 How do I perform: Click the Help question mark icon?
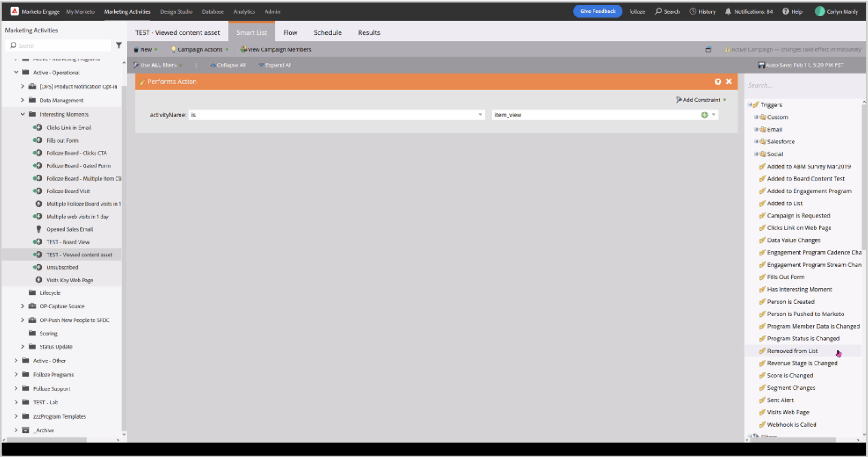point(785,11)
